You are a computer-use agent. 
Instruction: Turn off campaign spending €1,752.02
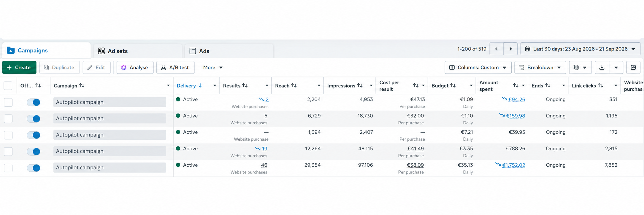[34, 168]
